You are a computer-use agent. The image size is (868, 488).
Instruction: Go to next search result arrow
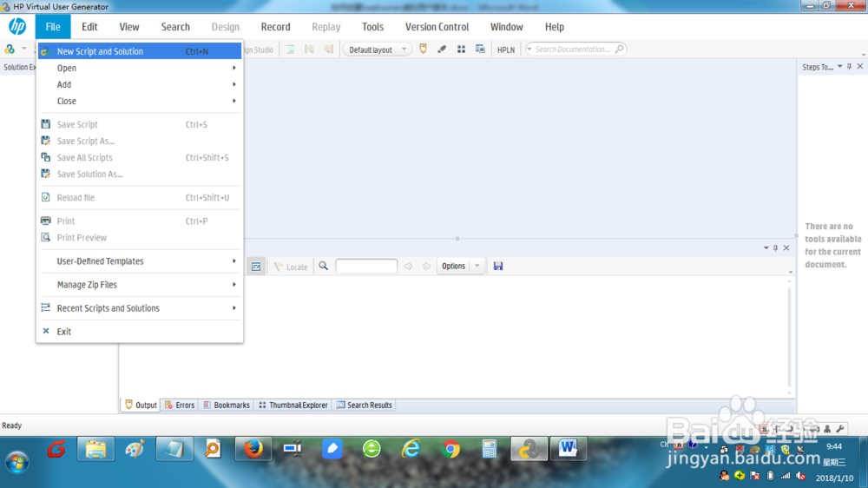pyautogui.click(x=427, y=267)
